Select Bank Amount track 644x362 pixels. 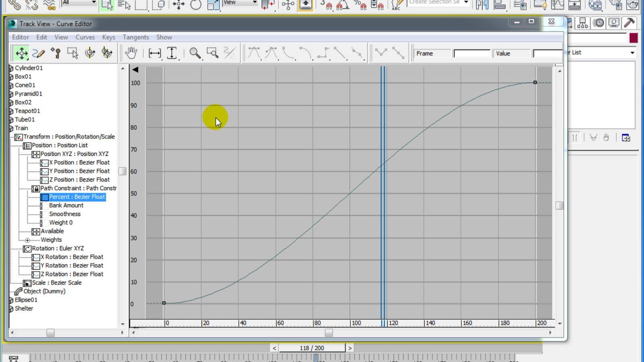[x=66, y=205]
